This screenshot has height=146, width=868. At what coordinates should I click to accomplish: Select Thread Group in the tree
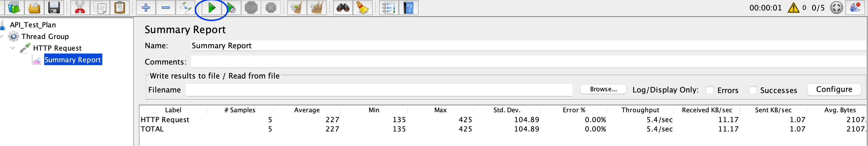click(x=45, y=36)
